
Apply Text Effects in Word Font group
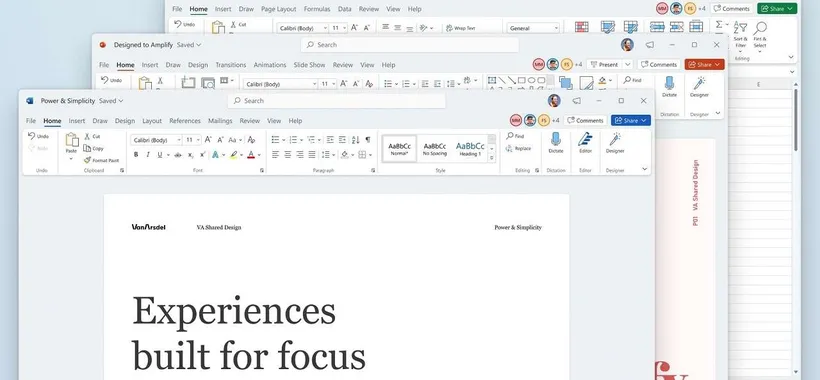point(215,155)
